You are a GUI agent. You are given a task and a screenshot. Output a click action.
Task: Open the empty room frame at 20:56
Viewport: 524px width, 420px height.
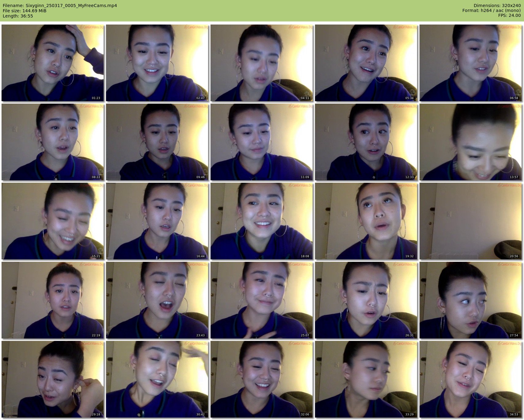coord(470,221)
